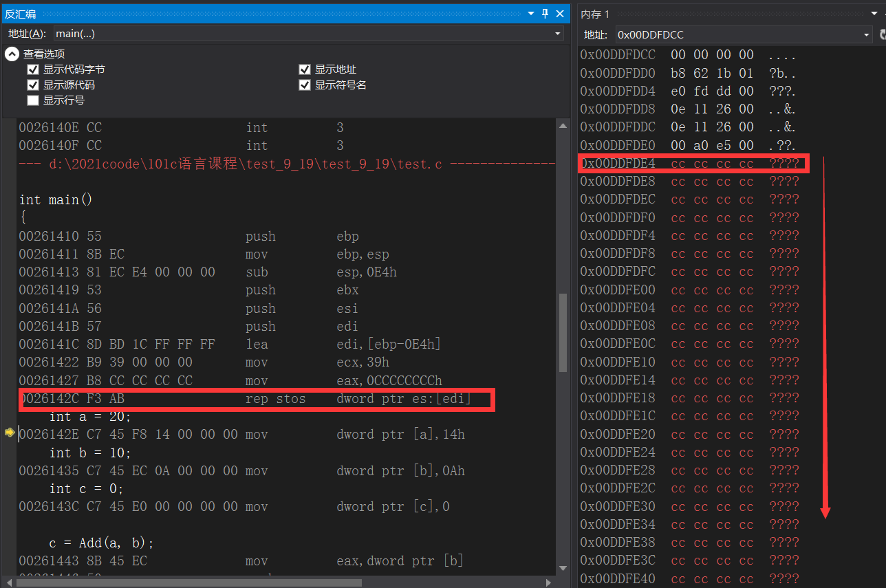Click the '00261410 55 push ebp' line
Viewport: 886px width, 588px height.
pyautogui.click(x=189, y=236)
